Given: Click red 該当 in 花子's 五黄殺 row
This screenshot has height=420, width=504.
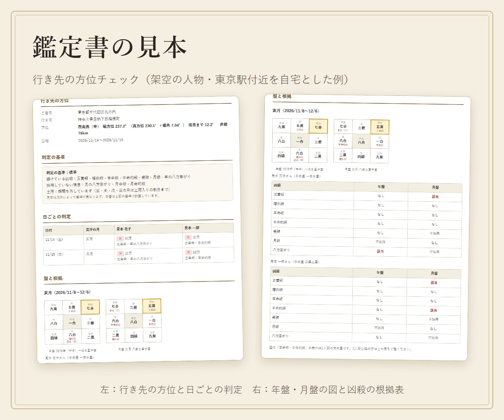Looking at the screenshot, I should pyautogui.click(x=435, y=197).
